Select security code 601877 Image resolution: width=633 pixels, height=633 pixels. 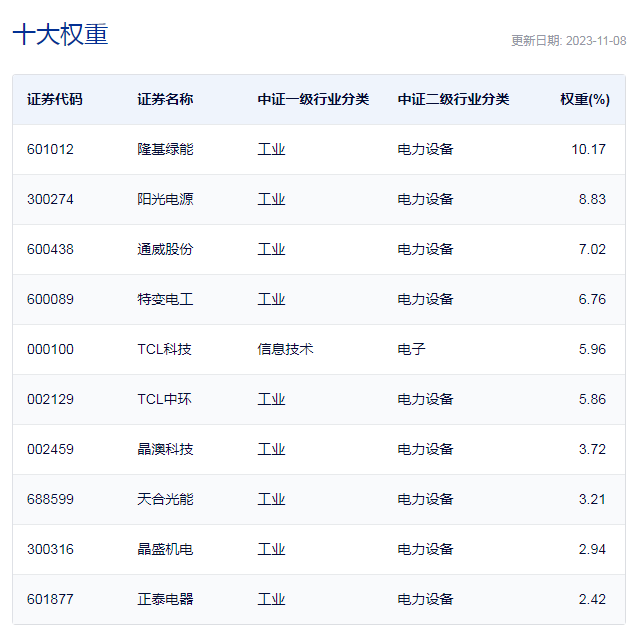coord(50,600)
